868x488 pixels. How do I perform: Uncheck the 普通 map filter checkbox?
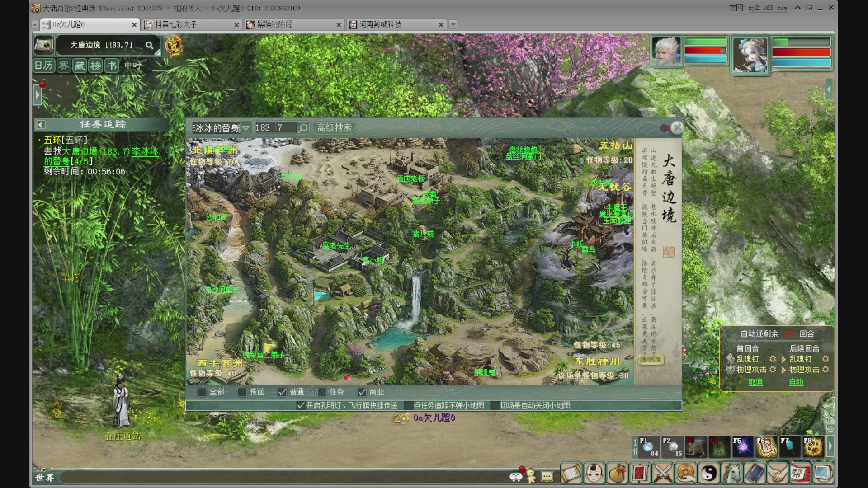point(282,392)
